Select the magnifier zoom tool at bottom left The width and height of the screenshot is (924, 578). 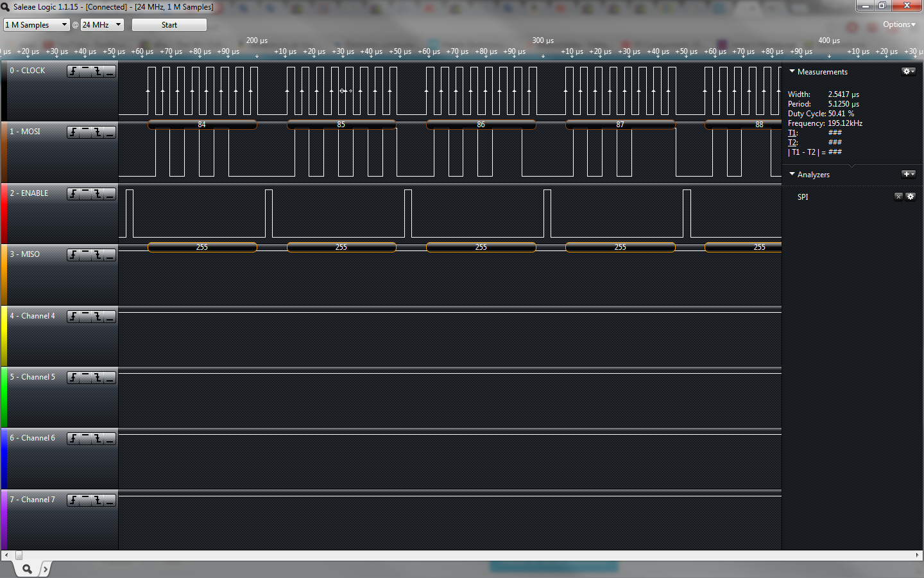click(x=27, y=569)
